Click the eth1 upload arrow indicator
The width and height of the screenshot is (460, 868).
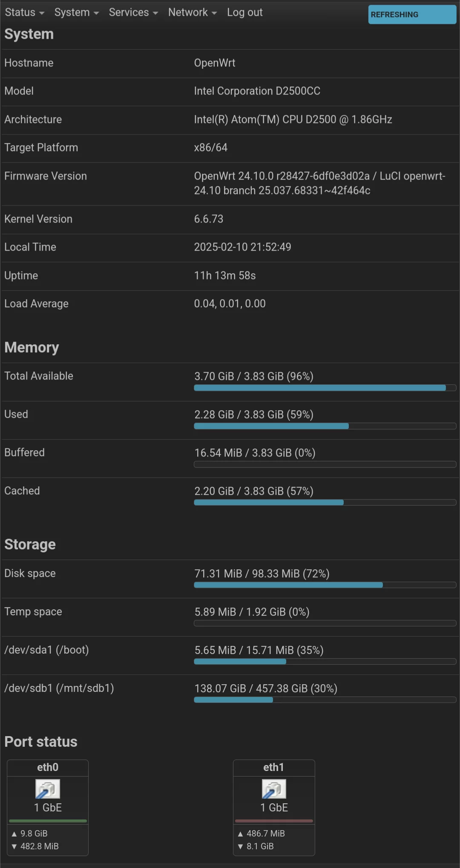pos(240,834)
